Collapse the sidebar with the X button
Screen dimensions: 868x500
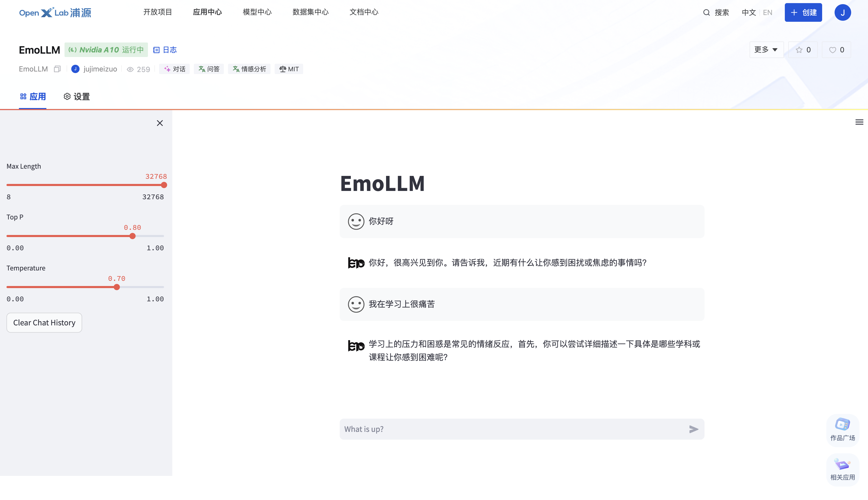(x=160, y=123)
